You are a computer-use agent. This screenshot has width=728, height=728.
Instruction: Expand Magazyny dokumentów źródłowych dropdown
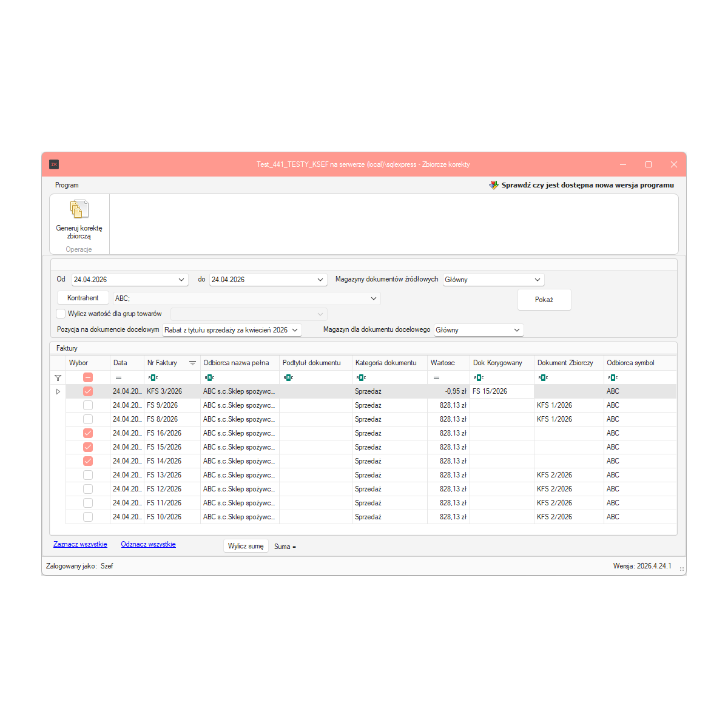(537, 280)
